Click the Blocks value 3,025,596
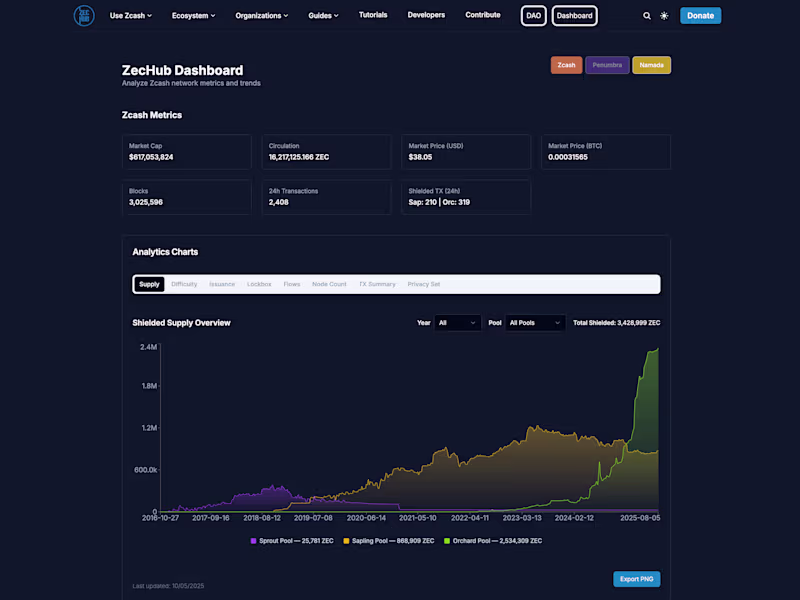The image size is (800, 600). point(146,202)
